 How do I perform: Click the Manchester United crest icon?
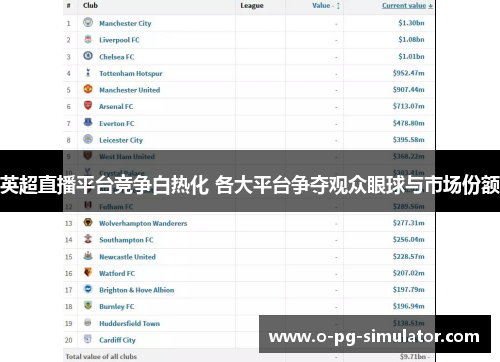pos(88,89)
